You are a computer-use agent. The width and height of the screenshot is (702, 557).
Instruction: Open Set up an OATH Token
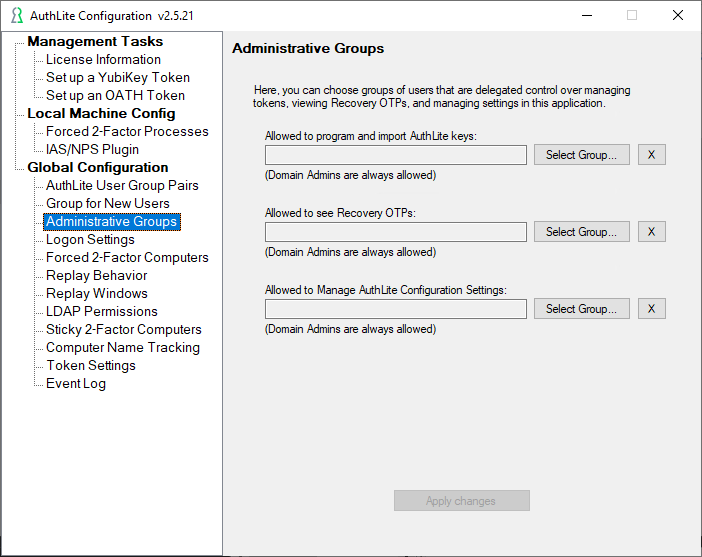pyautogui.click(x=116, y=95)
